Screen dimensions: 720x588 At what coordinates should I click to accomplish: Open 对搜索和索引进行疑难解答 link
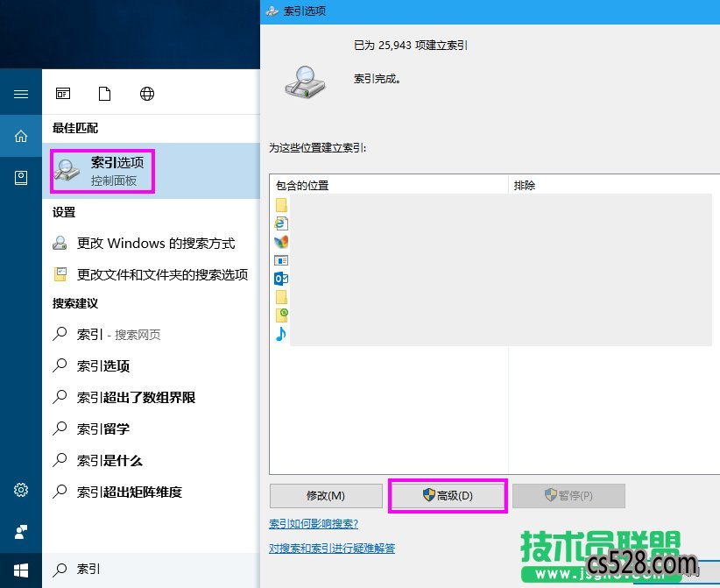332,548
